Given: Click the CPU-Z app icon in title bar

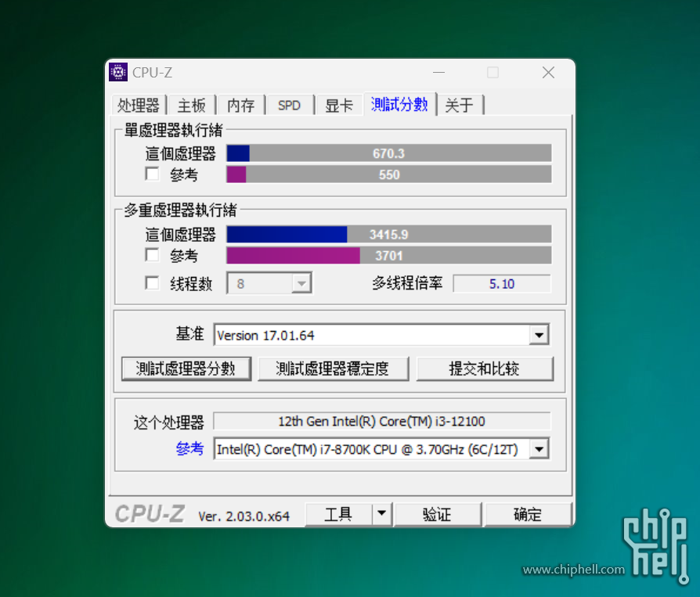Looking at the screenshot, I should click(118, 72).
